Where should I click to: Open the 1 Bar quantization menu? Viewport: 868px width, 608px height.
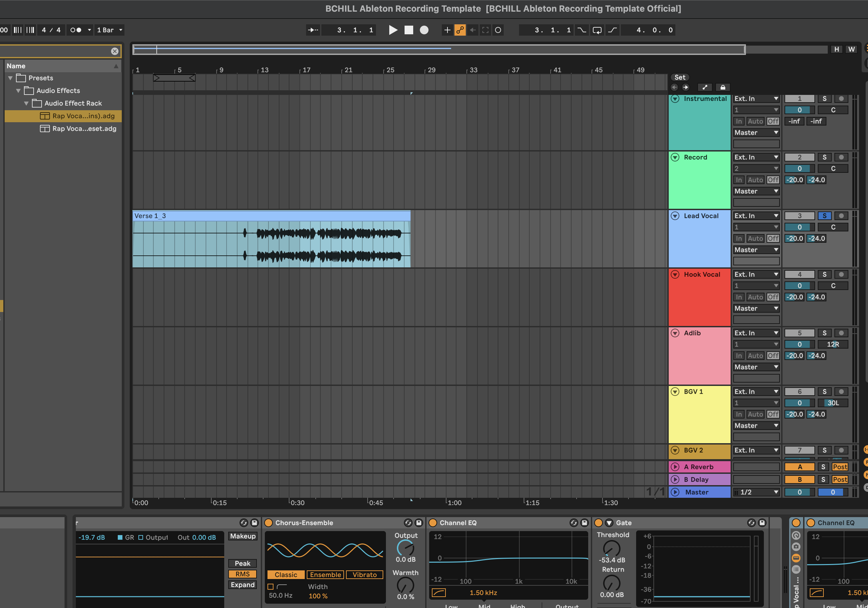pos(110,30)
